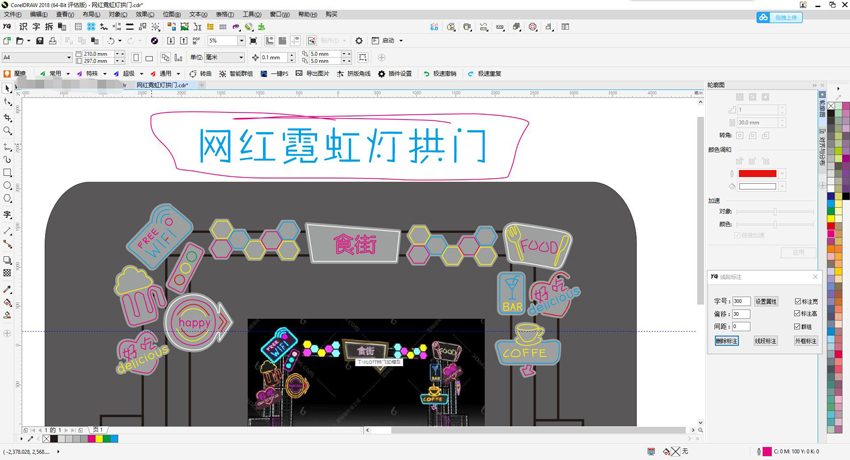Choose the Text tool (字) in the toolbox
Screen dimensions: 850x460
8,215
